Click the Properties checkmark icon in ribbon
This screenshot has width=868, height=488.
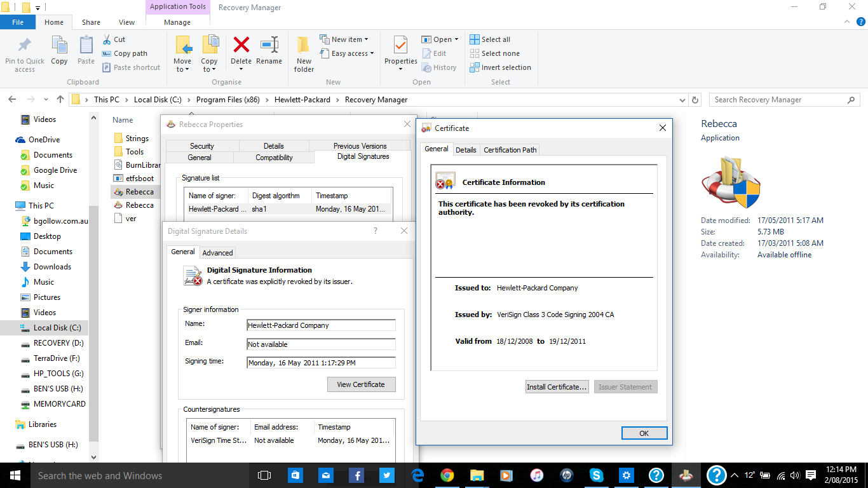[400, 46]
